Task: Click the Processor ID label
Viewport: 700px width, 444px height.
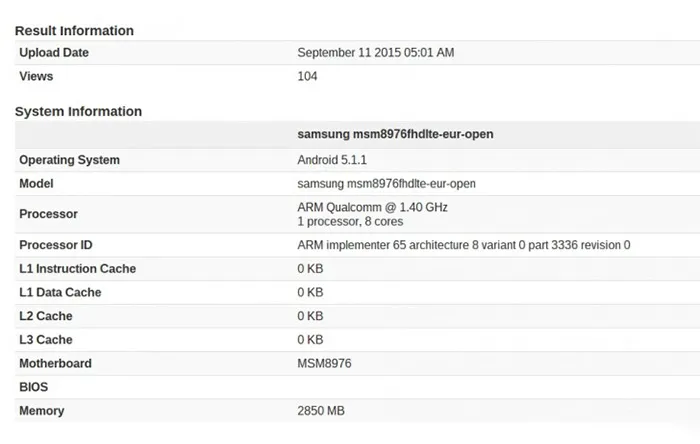Action: (x=57, y=245)
